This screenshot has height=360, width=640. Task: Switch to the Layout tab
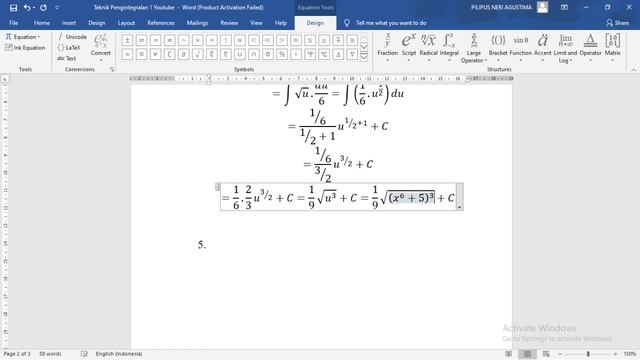tap(126, 23)
